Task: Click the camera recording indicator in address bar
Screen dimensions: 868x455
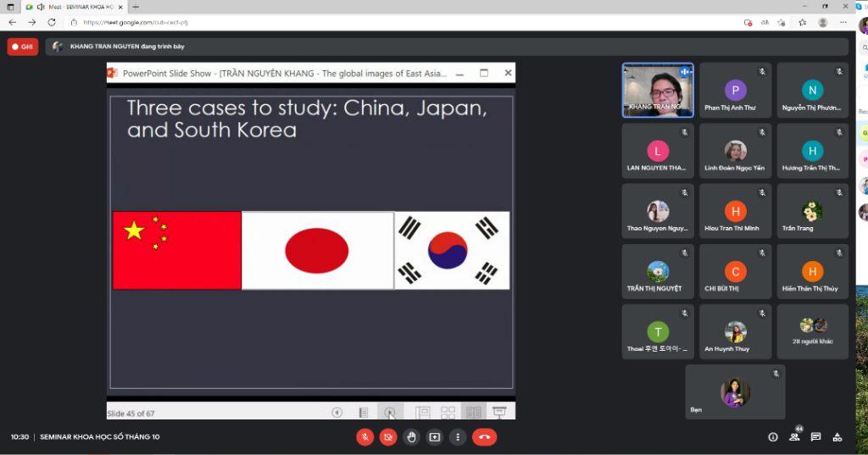Action: click(748, 22)
